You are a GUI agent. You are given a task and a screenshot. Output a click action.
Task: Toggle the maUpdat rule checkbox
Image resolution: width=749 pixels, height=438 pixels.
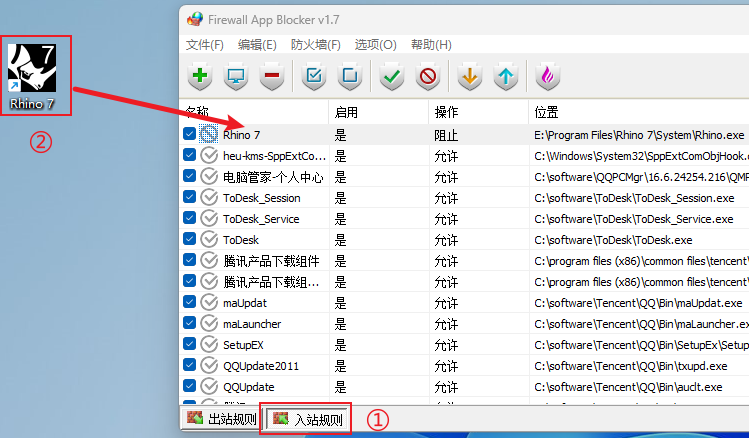pos(189,302)
